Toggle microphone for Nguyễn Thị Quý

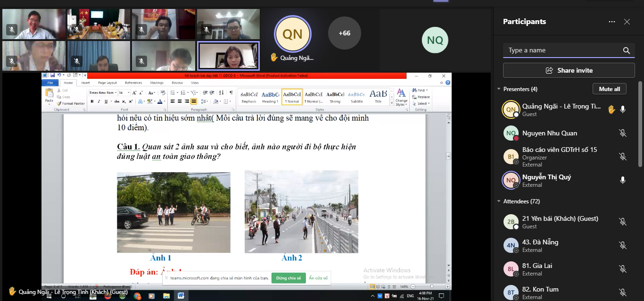pos(623,180)
